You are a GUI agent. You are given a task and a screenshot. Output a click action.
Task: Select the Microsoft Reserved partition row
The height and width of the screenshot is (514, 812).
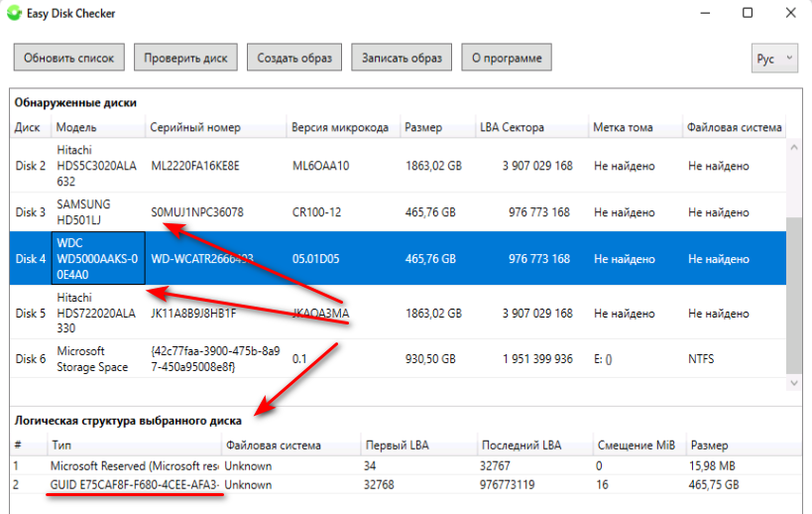[x=406, y=465]
